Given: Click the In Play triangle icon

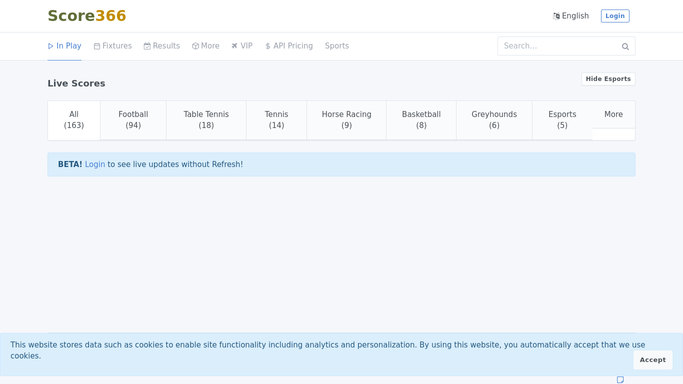Looking at the screenshot, I should pos(51,46).
